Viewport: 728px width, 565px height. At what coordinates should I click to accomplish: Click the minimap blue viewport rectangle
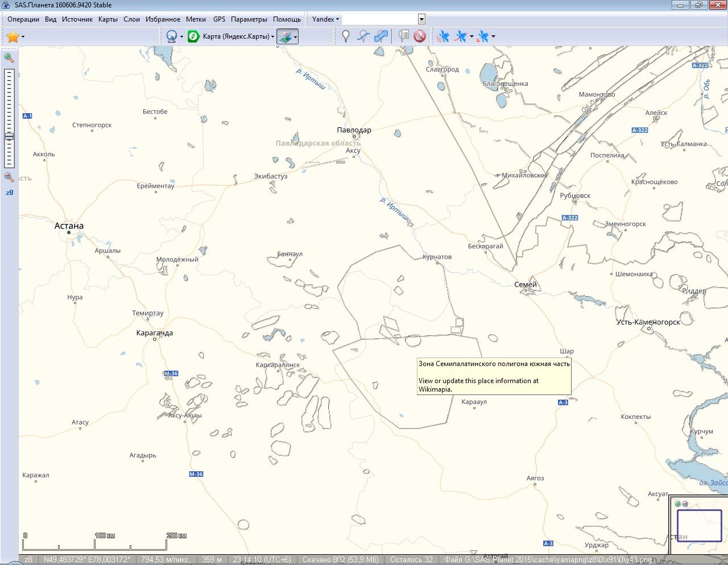[699, 526]
